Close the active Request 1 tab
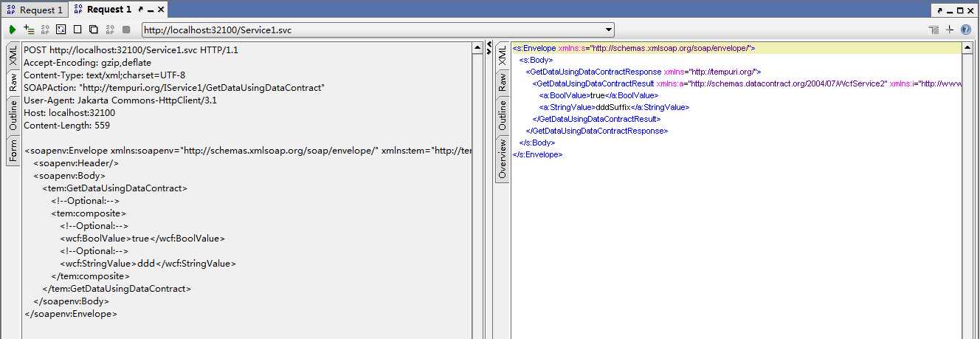The width and height of the screenshot is (980, 339). [161, 10]
